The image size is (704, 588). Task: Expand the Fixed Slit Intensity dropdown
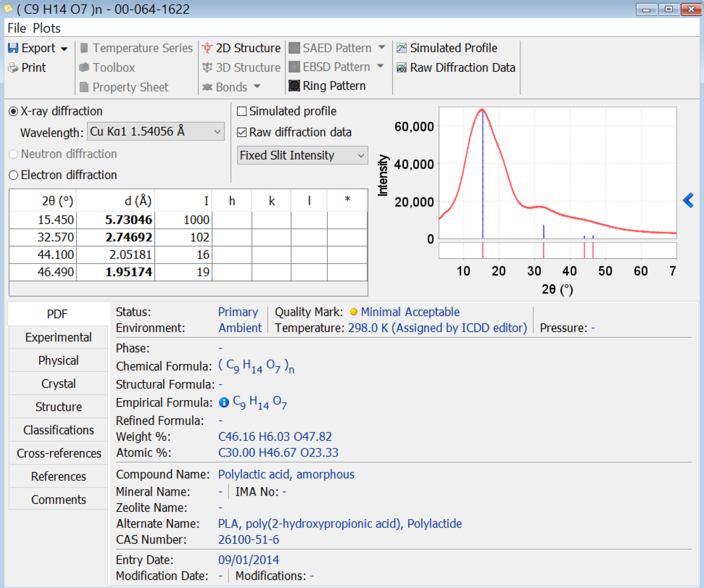click(x=302, y=155)
